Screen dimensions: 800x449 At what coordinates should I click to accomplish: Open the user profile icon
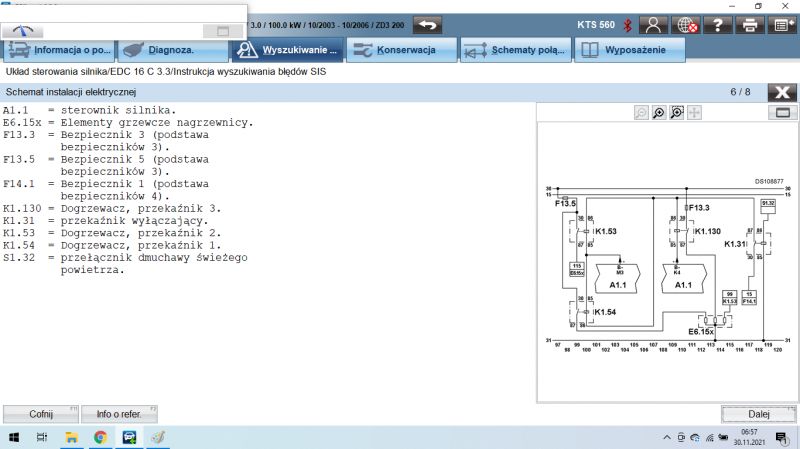pyautogui.click(x=653, y=25)
